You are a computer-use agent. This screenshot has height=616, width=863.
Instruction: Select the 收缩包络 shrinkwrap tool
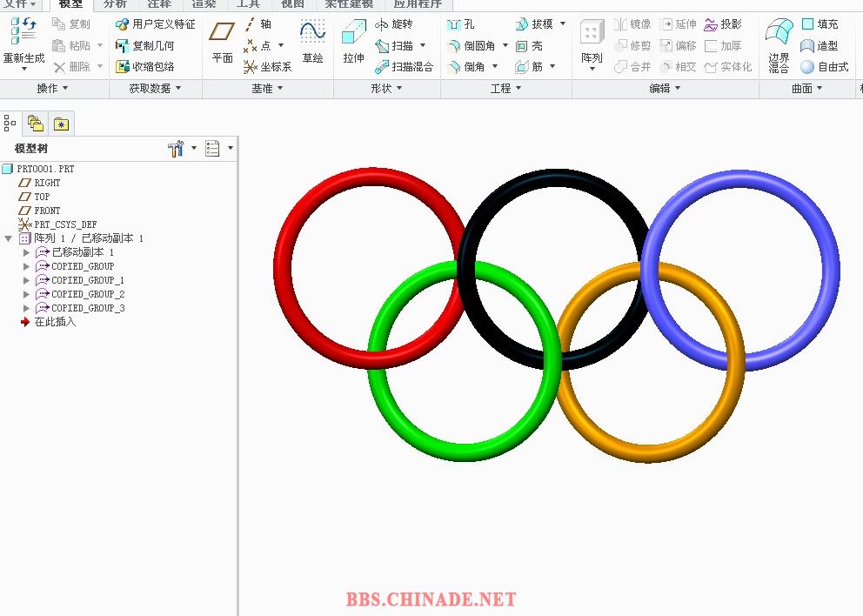144,67
